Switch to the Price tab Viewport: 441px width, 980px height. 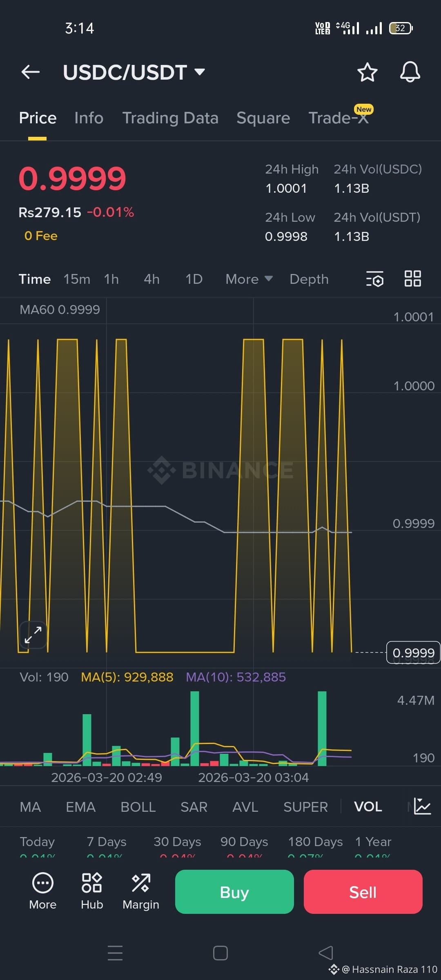tap(38, 118)
